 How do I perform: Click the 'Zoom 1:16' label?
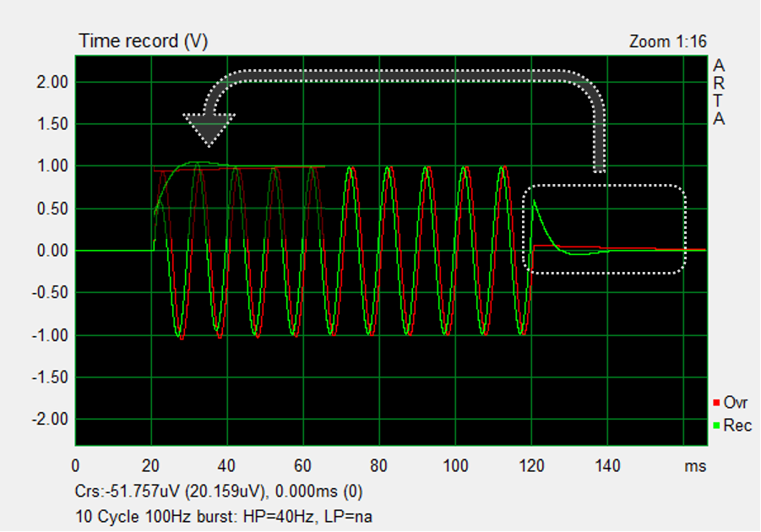pos(668,41)
